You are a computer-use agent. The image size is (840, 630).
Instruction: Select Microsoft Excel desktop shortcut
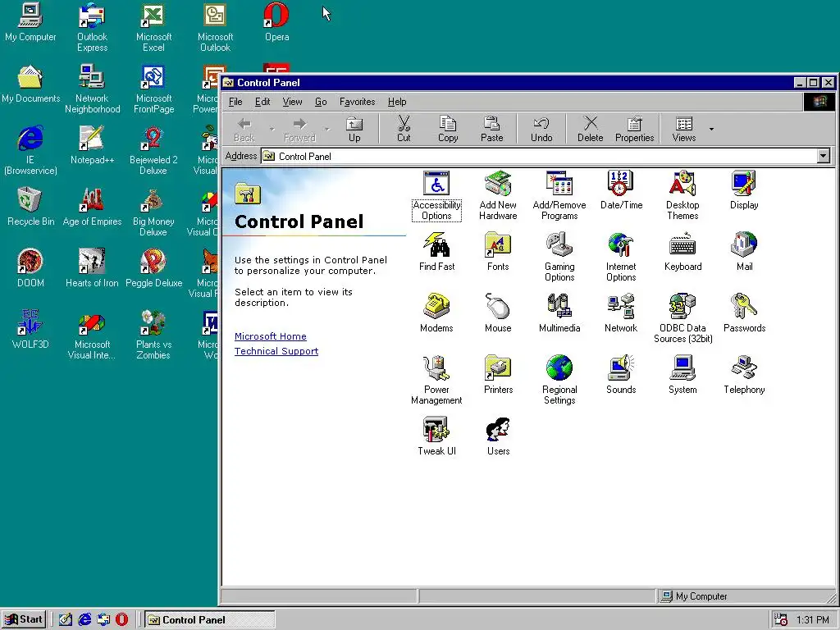pyautogui.click(x=153, y=27)
